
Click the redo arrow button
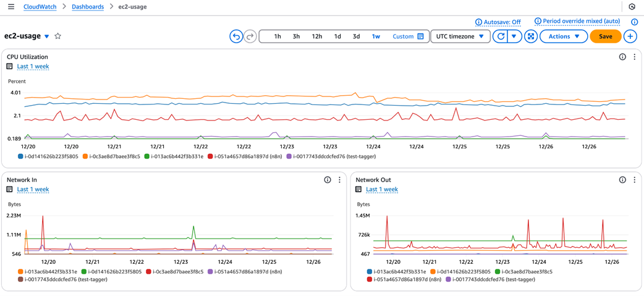click(250, 36)
